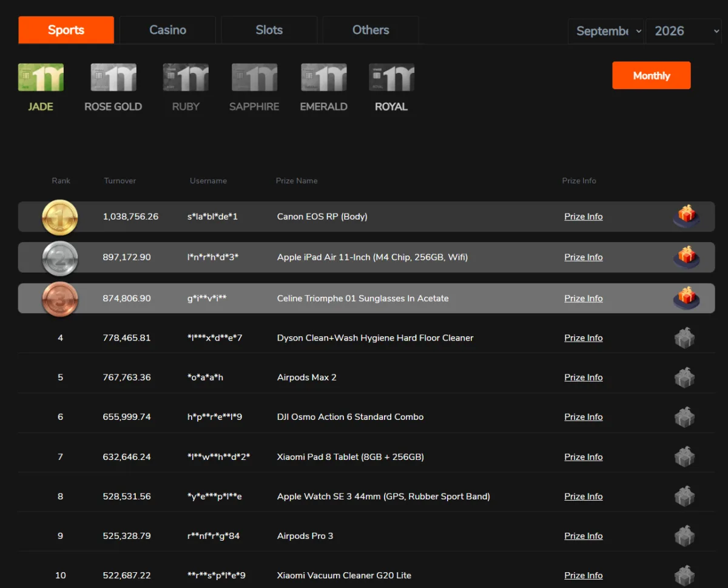Click prize name Canon EOS RP (Body)

(322, 217)
